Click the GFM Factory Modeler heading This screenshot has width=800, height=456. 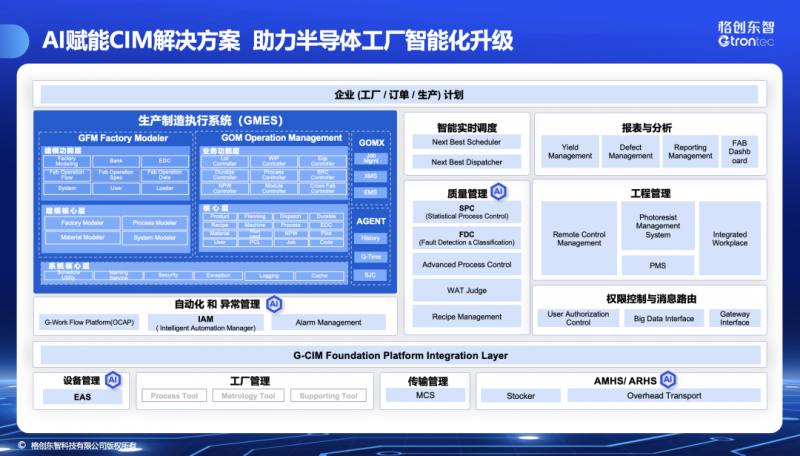123,138
